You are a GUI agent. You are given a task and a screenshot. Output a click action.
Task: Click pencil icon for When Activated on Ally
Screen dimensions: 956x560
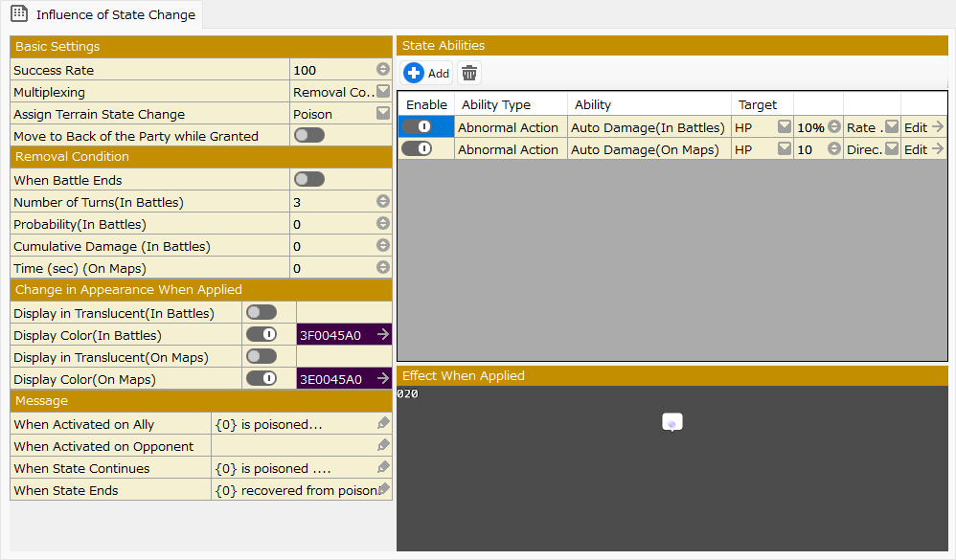click(x=383, y=423)
